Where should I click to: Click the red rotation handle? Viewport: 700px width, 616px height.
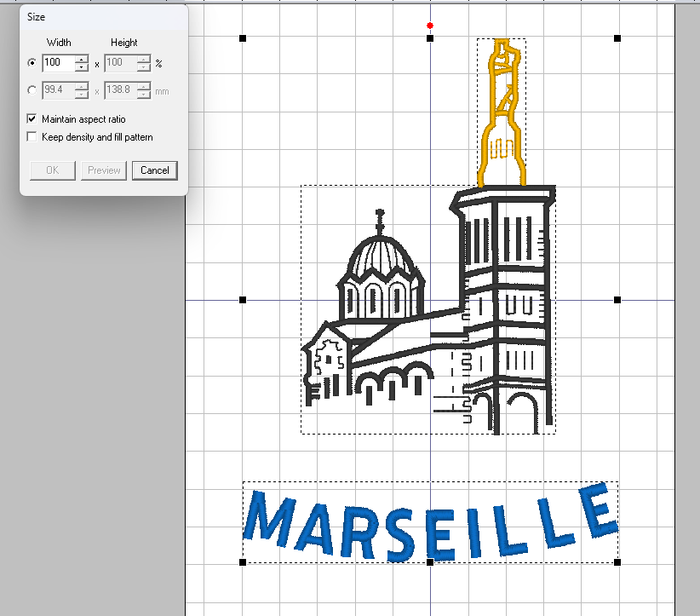(430, 26)
